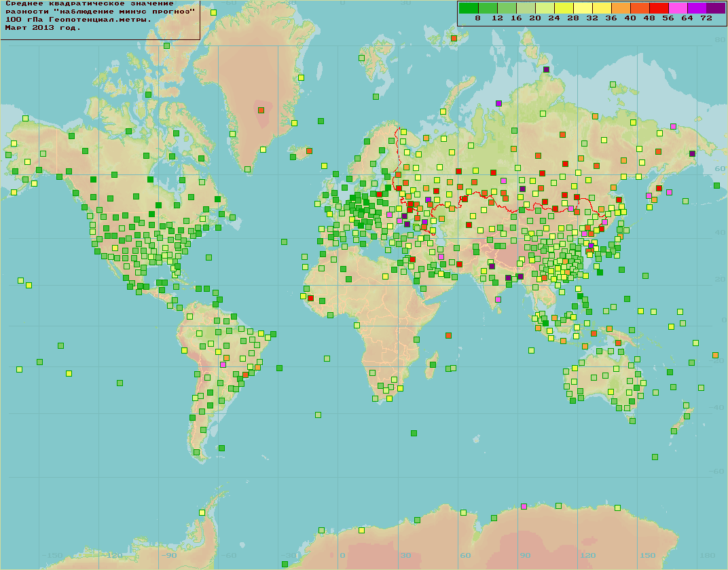The width and height of the screenshot is (728, 570).
Task: Select the red station marker on West Africa's coast
Action: [x=310, y=298]
